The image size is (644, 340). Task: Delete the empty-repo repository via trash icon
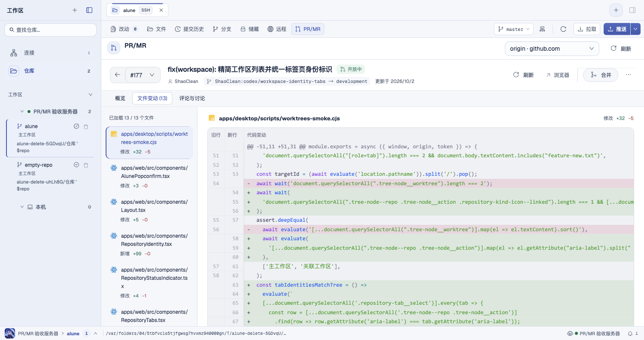pos(86,165)
